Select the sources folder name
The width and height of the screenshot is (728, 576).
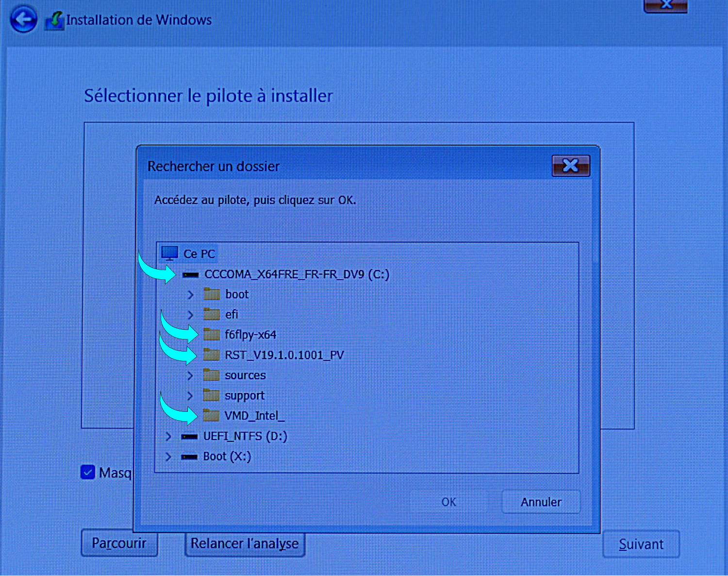click(245, 375)
